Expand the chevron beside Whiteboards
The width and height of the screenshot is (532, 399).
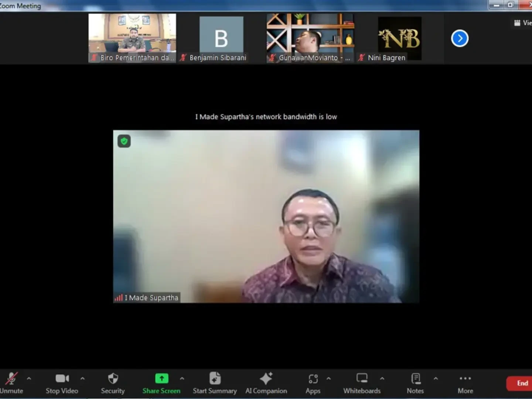click(382, 378)
